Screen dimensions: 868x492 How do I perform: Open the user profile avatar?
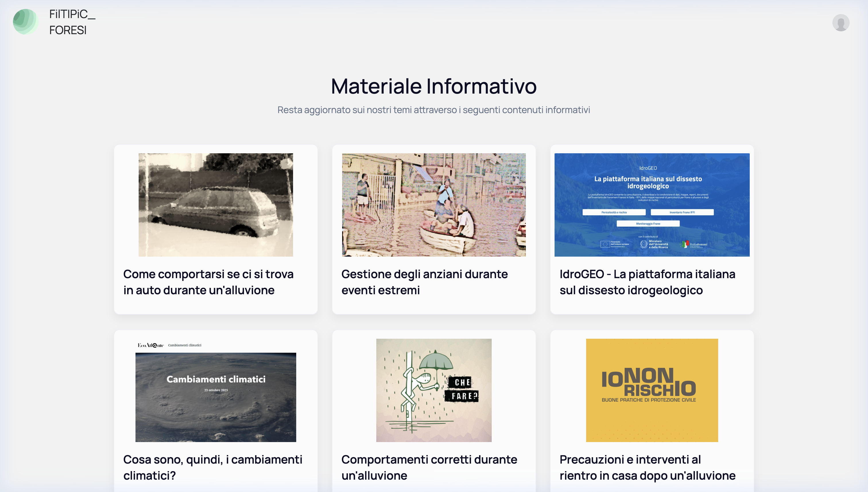pos(841,23)
